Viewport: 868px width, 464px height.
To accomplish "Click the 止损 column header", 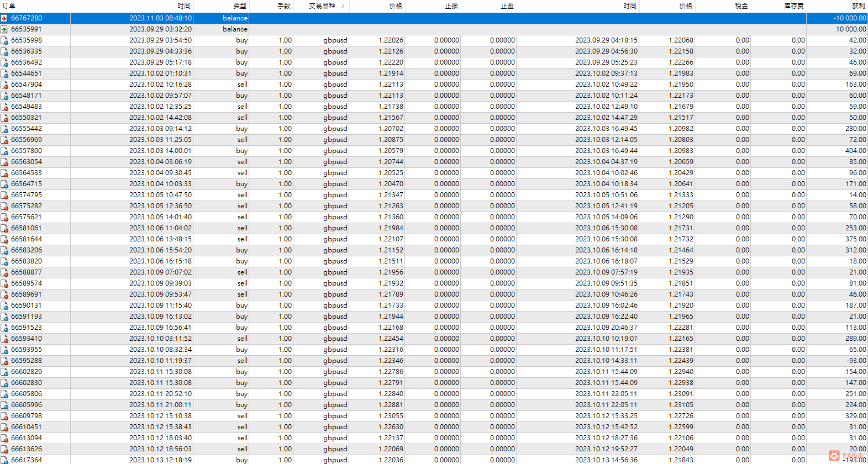I will coord(451,6).
